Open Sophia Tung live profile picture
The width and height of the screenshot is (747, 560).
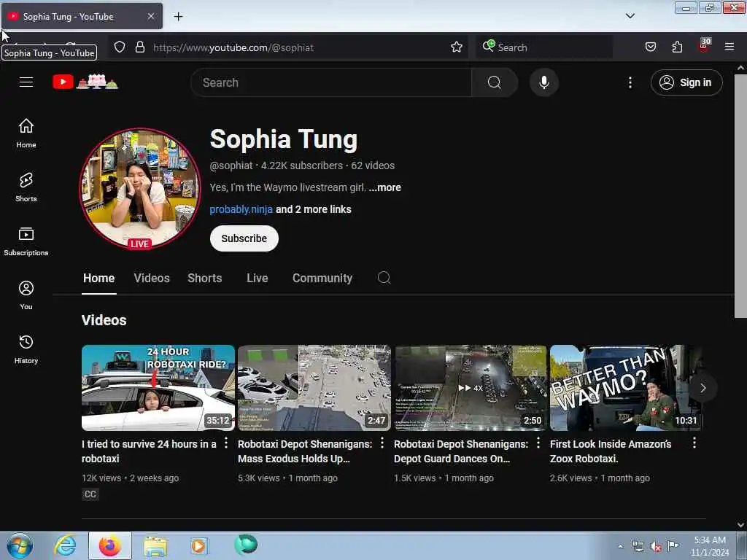(x=139, y=189)
